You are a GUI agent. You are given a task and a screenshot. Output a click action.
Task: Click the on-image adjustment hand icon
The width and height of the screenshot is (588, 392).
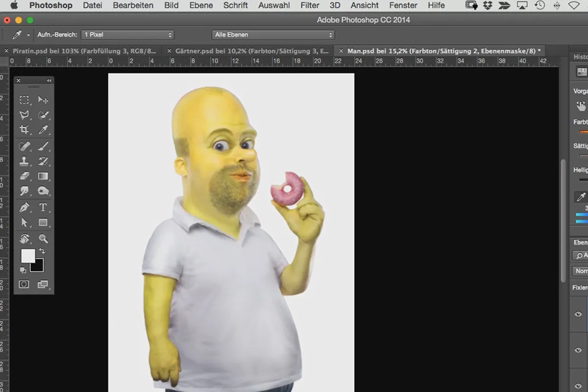click(581, 106)
